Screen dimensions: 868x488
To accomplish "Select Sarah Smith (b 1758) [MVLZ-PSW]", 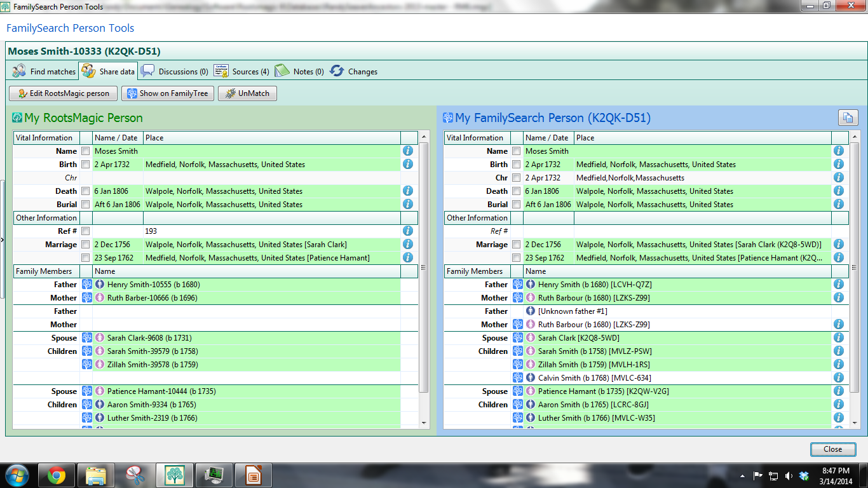I will [677, 351].
